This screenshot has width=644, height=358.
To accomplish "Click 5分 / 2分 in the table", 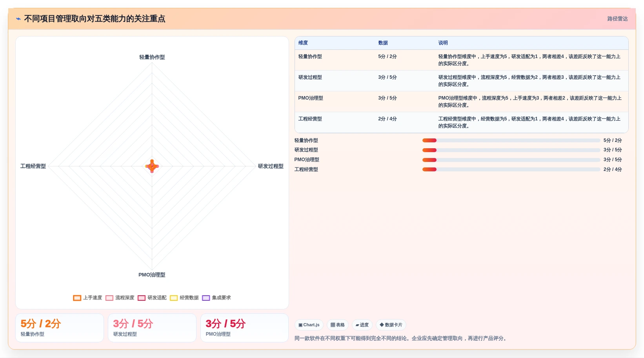I will click(387, 56).
